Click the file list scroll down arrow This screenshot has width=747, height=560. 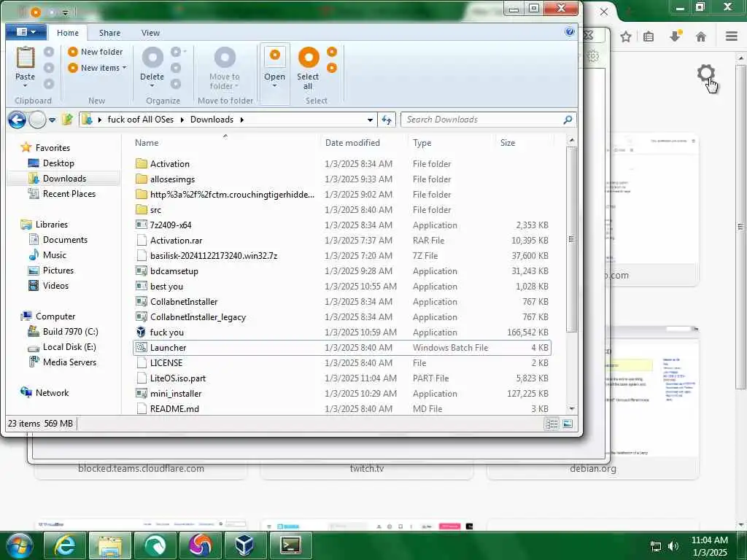[x=571, y=408]
